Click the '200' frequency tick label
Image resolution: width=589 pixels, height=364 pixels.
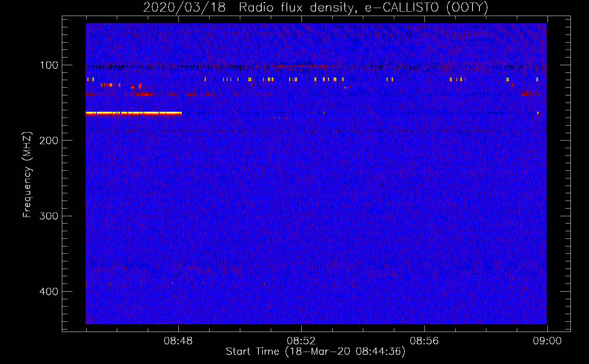tap(49, 141)
